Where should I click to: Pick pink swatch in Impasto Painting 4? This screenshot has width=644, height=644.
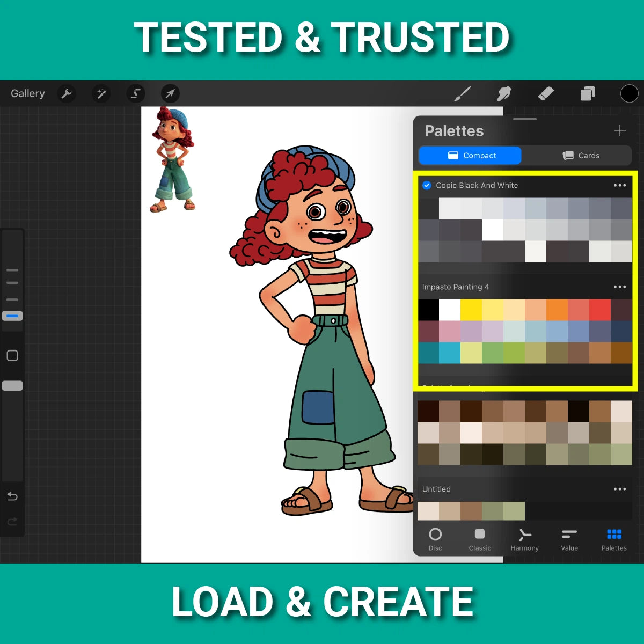(x=450, y=331)
